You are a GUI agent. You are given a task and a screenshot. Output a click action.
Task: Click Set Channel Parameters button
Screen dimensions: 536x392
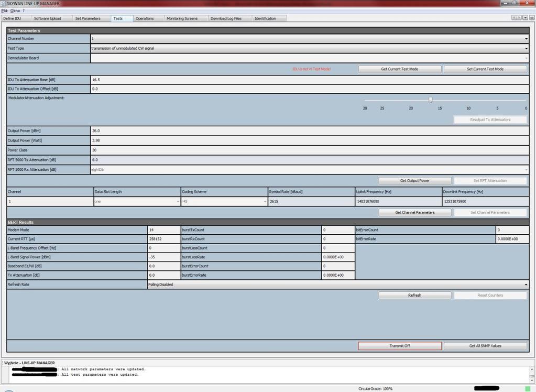pos(490,212)
